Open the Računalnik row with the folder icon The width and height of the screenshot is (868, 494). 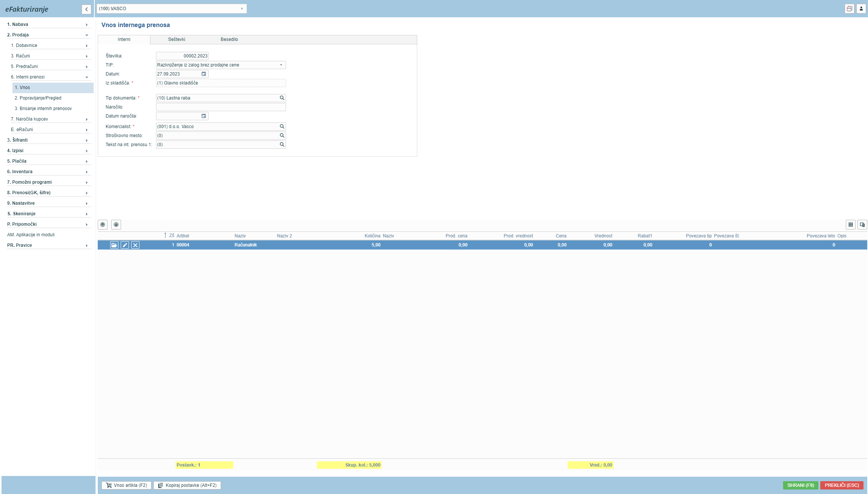point(114,245)
